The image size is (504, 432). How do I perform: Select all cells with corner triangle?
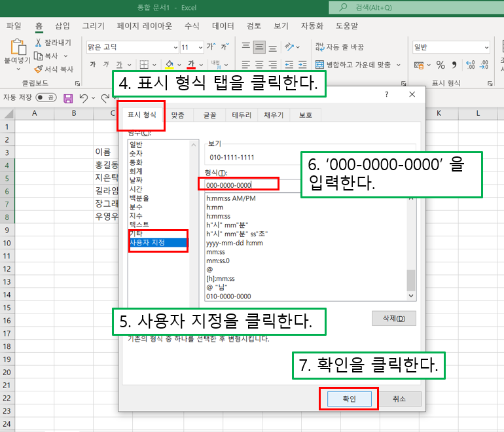pos(8,113)
